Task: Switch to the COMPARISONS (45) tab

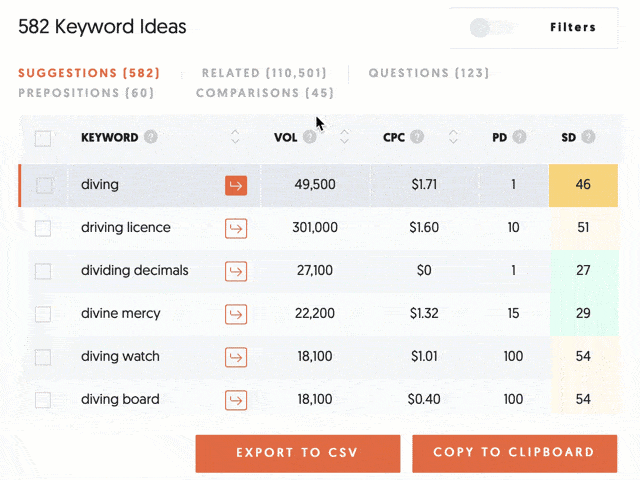Action: 265,93
